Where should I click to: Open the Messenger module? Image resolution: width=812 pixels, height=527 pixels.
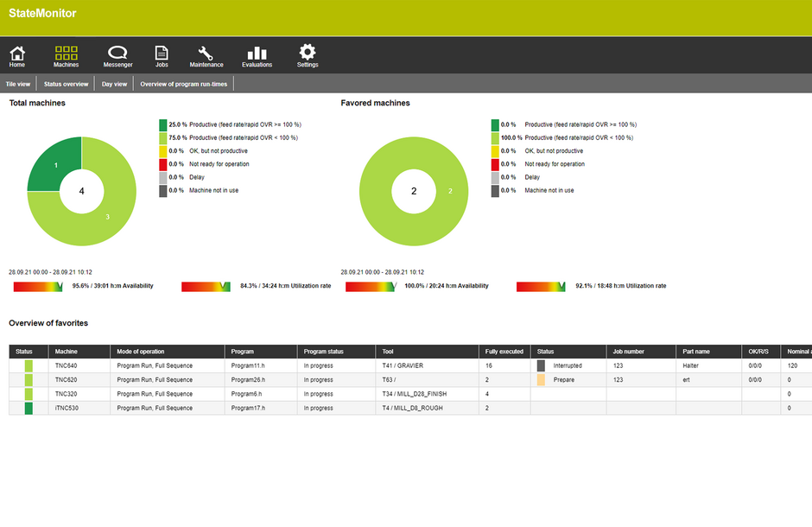pyautogui.click(x=117, y=54)
